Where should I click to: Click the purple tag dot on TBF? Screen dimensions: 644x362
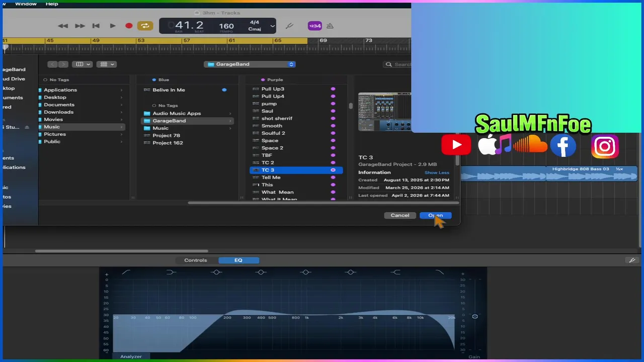pyautogui.click(x=333, y=155)
